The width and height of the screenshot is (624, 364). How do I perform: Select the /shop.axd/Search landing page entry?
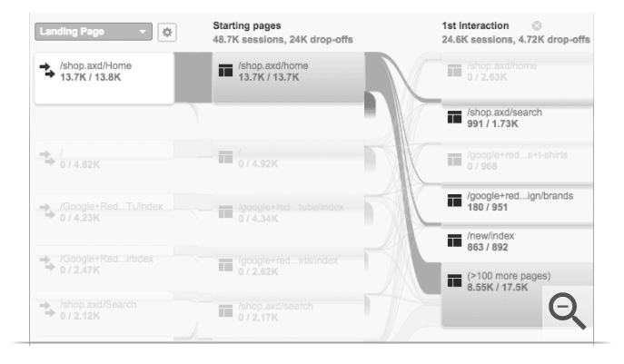click(104, 310)
